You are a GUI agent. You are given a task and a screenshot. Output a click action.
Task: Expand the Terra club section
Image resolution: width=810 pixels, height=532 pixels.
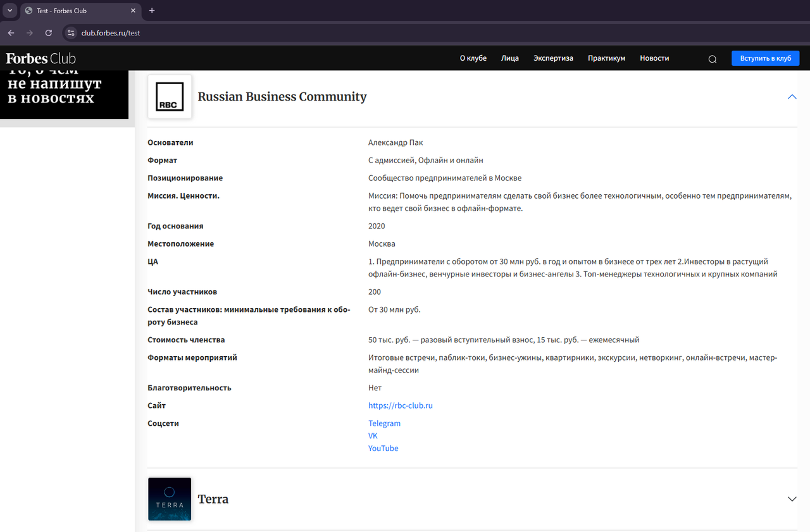(x=792, y=499)
